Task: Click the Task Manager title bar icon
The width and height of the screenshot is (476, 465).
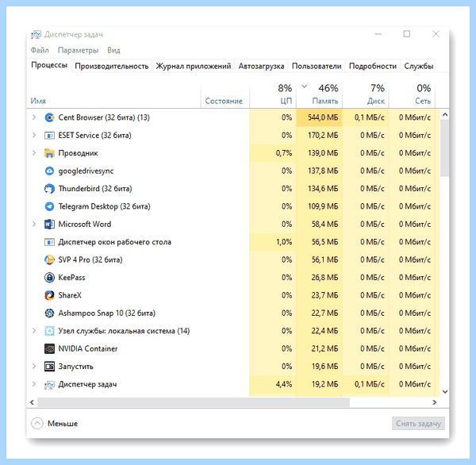Action: pos(36,35)
